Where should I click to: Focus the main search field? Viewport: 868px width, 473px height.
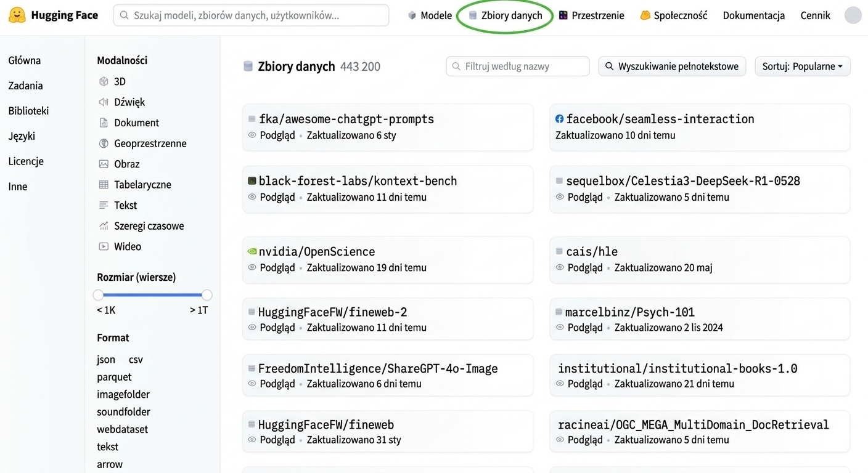pyautogui.click(x=251, y=15)
